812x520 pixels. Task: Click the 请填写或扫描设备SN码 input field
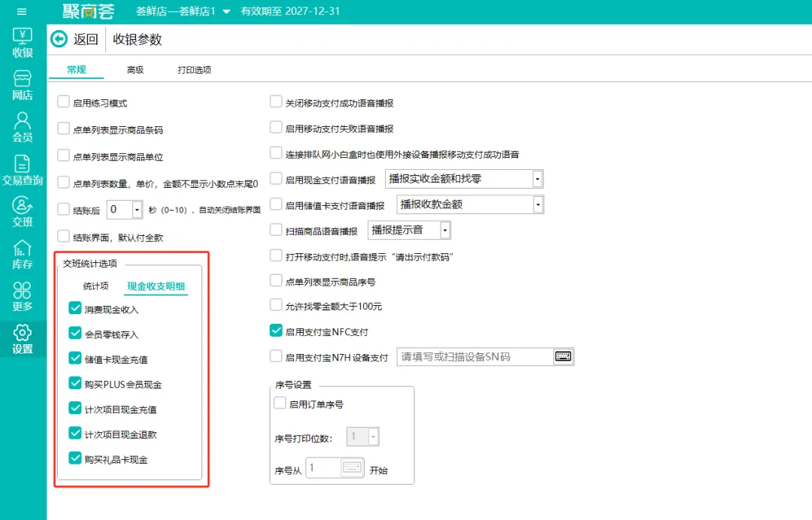point(475,356)
